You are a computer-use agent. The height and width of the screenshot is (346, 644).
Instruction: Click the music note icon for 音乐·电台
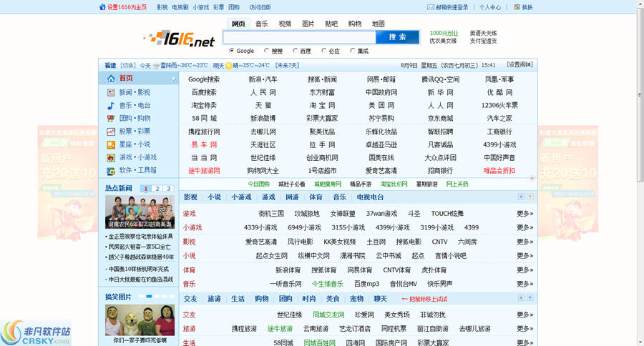[x=111, y=106]
